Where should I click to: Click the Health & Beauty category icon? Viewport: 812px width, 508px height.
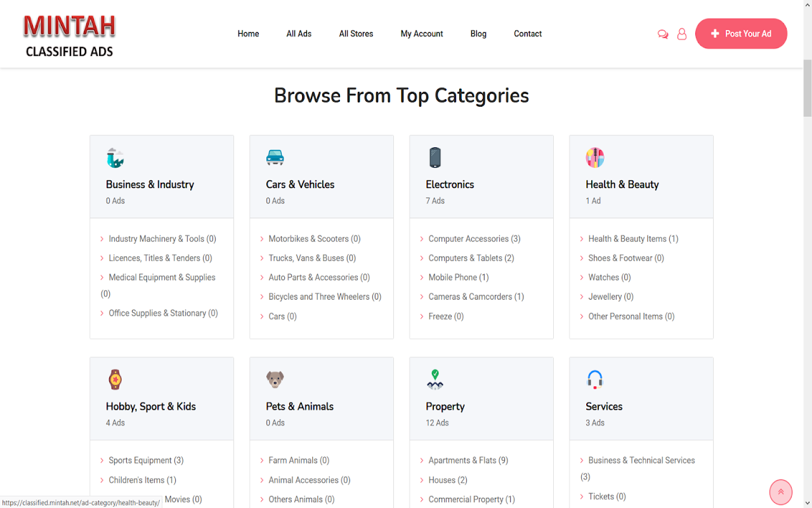coord(594,157)
